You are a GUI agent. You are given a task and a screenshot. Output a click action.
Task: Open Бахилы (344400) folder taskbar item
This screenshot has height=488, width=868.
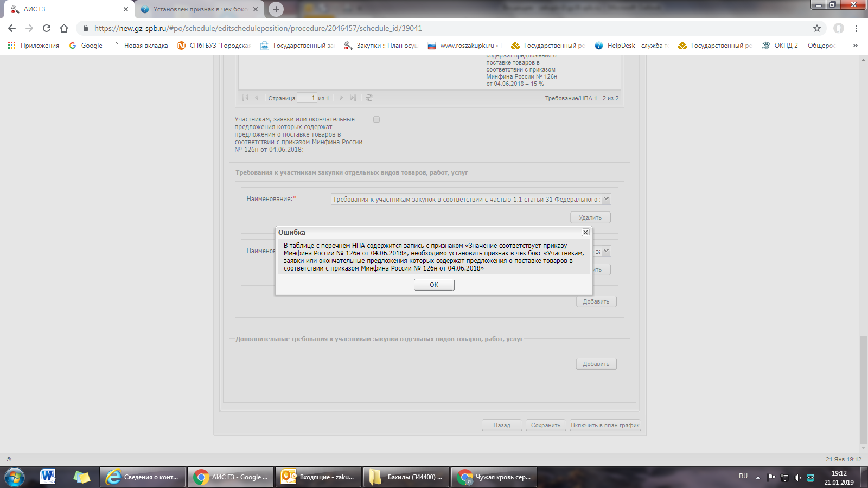click(406, 477)
